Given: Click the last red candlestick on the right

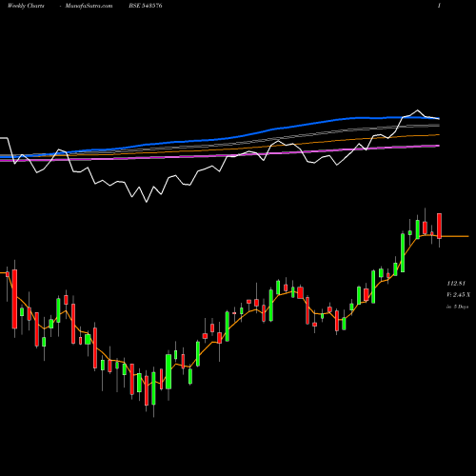Looking at the screenshot, I should coord(439,226).
